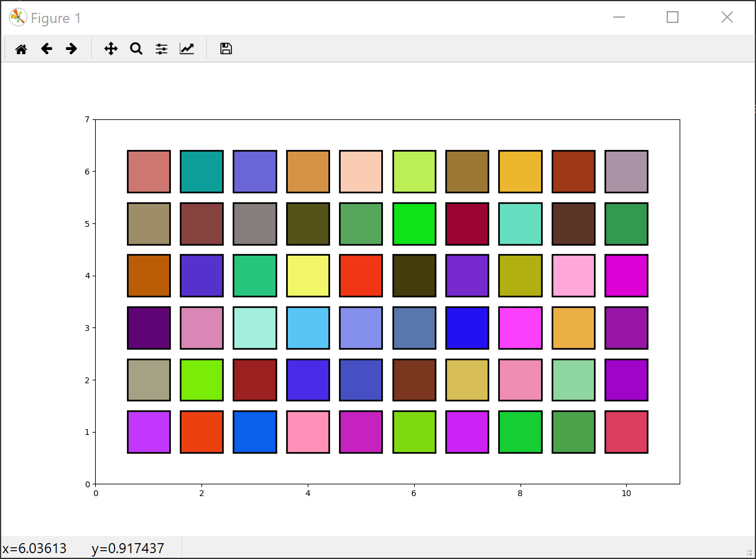Click the coordinate readout in the status bar

click(x=83, y=549)
